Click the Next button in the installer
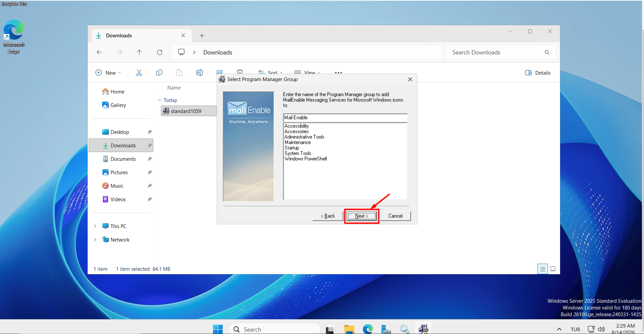Screen dimensions: 644x334 click(361, 216)
